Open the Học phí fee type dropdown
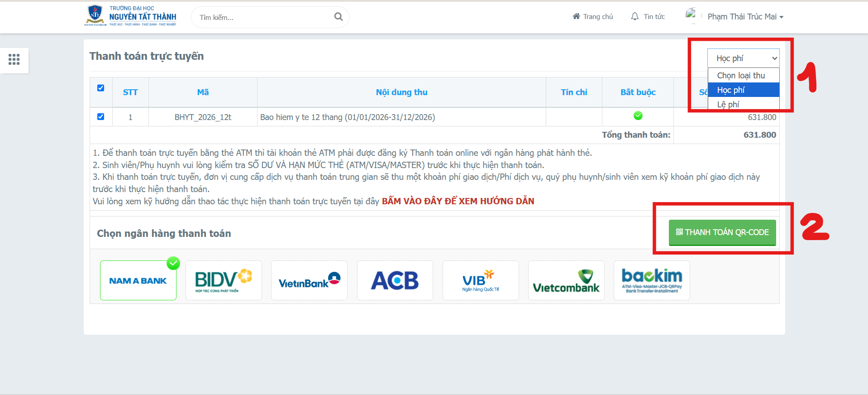The width and height of the screenshot is (868, 395). click(743, 58)
